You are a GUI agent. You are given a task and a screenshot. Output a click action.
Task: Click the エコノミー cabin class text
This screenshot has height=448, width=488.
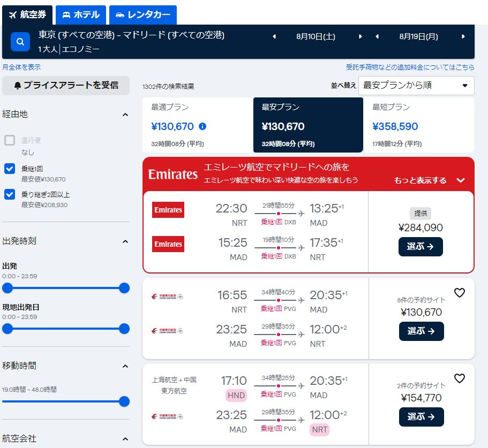[x=80, y=49]
